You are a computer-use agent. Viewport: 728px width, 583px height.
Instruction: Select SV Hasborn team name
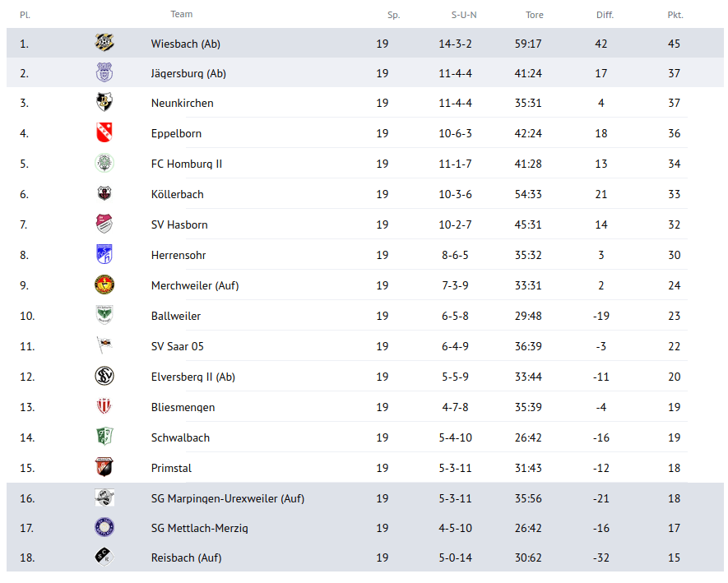[x=179, y=224]
